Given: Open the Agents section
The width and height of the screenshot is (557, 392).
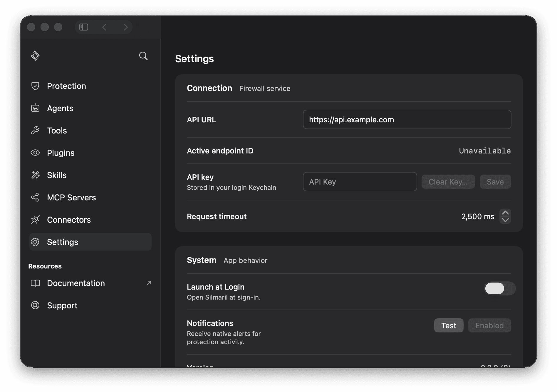Looking at the screenshot, I should [x=90, y=108].
